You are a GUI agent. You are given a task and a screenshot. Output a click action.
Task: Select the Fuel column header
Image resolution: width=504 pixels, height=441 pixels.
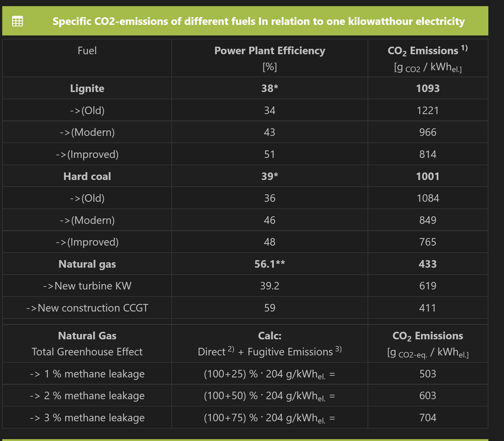click(87, 51)
